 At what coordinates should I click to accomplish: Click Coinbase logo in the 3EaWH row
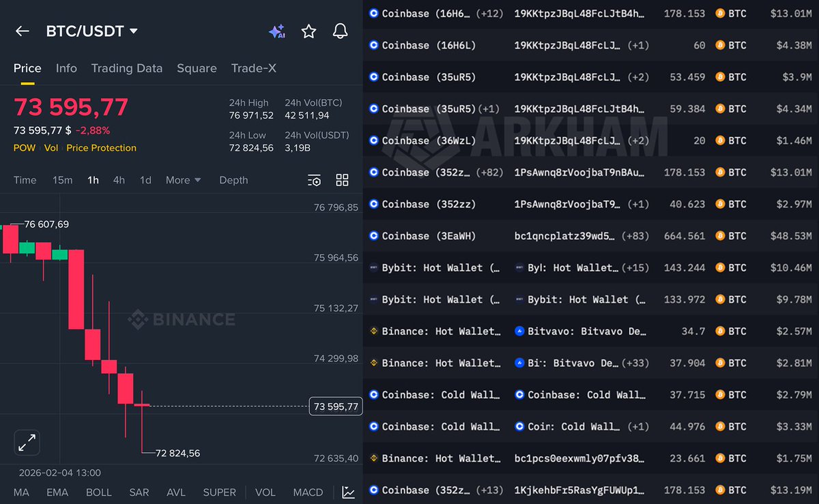coord(373,236)
